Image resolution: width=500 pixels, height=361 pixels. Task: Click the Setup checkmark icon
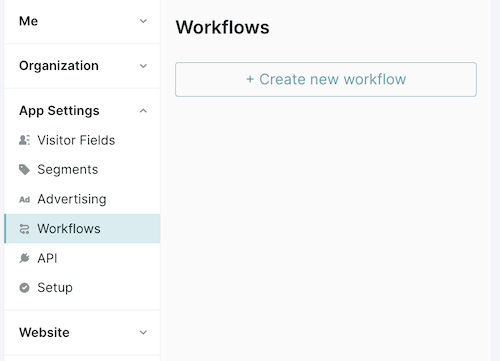click(x=24, y=287)
